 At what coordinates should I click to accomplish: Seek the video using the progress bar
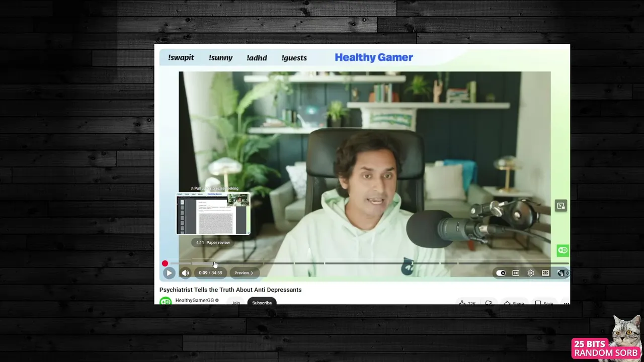coord(367,263)
